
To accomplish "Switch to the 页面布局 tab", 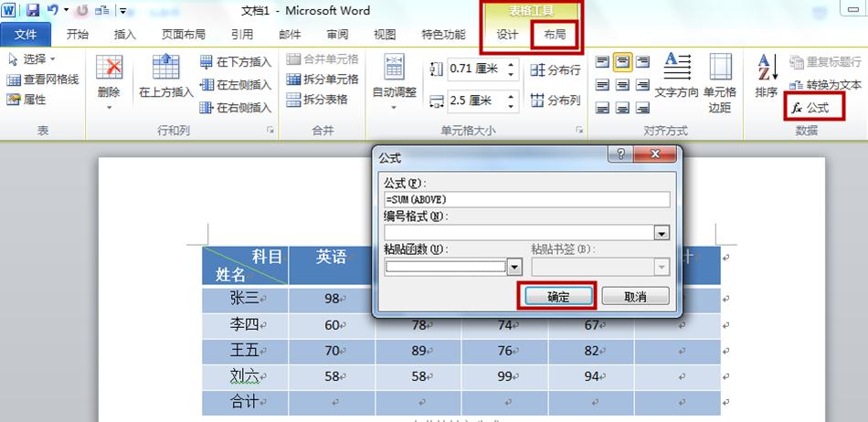I will point(184,35).
